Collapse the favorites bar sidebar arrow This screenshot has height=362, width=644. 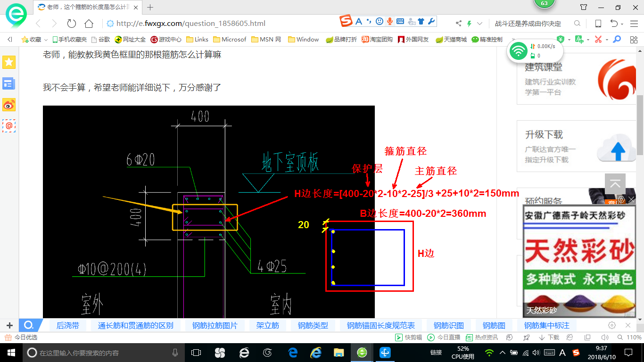pyautogui.click(x=10, y=40)
